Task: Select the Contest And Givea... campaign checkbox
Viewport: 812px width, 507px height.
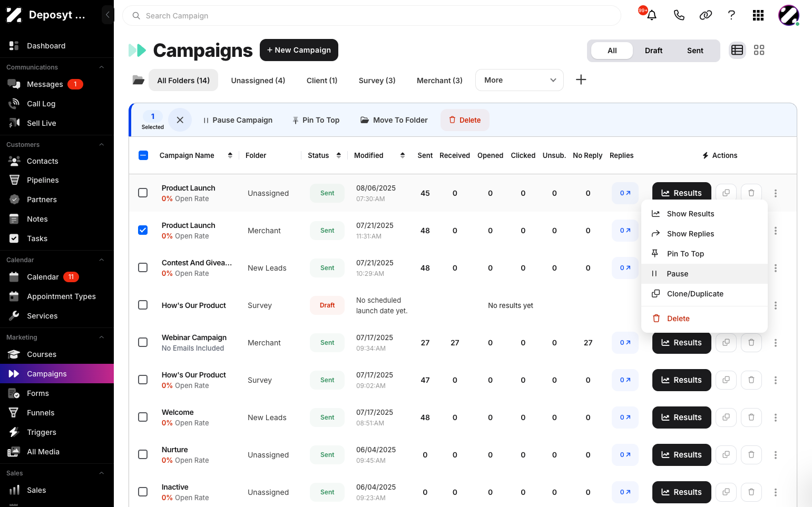Action: point(143,267)
